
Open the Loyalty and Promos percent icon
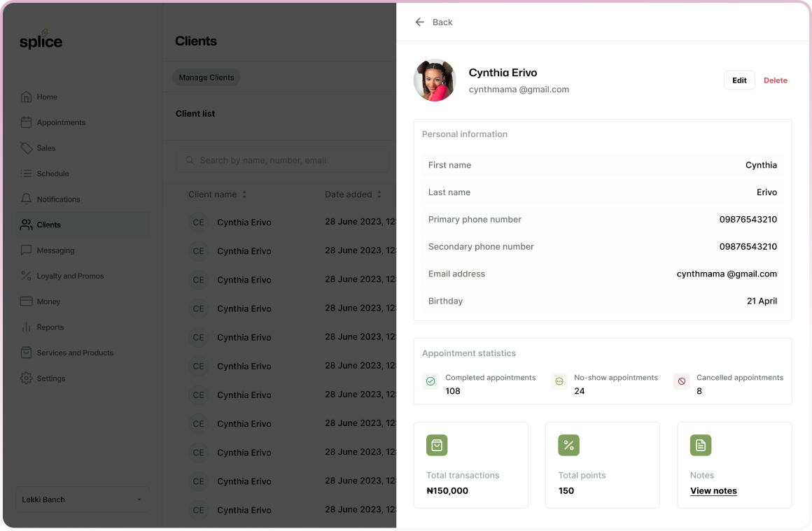[x=26, y=276]
